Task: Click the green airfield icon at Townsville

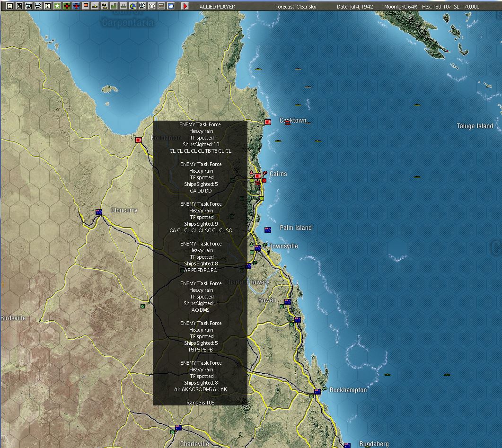Action: [265, 245]
